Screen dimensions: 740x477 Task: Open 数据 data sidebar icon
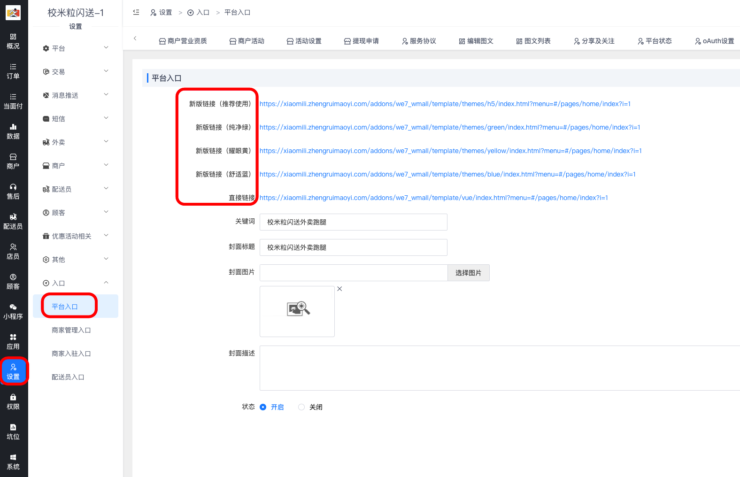pos(13,130)
